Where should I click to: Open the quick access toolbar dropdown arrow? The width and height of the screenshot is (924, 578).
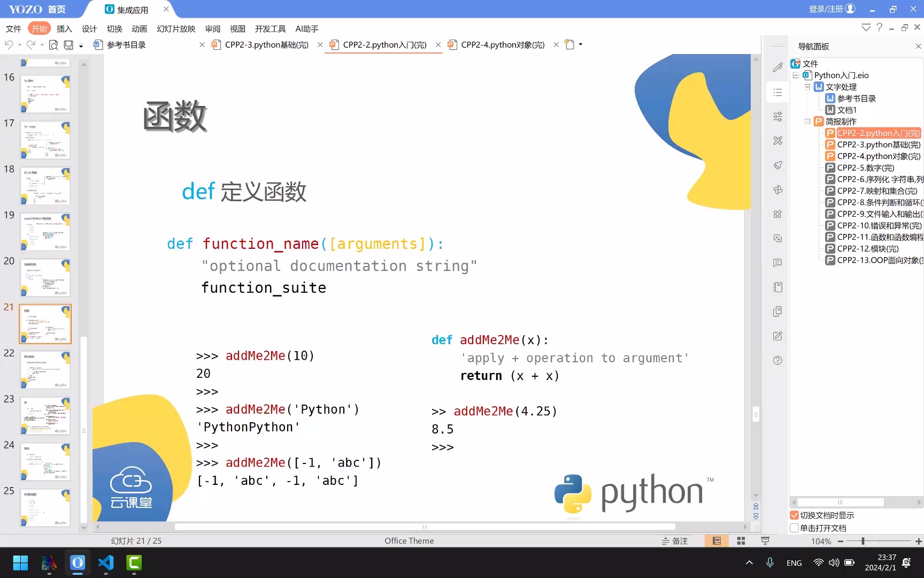click(x=81, y=45)
